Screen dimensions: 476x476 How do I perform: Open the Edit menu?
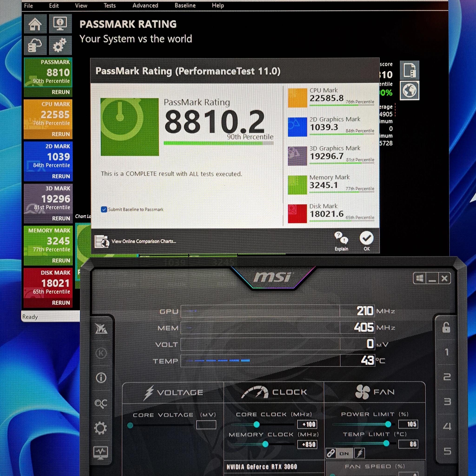pos(54,6)
